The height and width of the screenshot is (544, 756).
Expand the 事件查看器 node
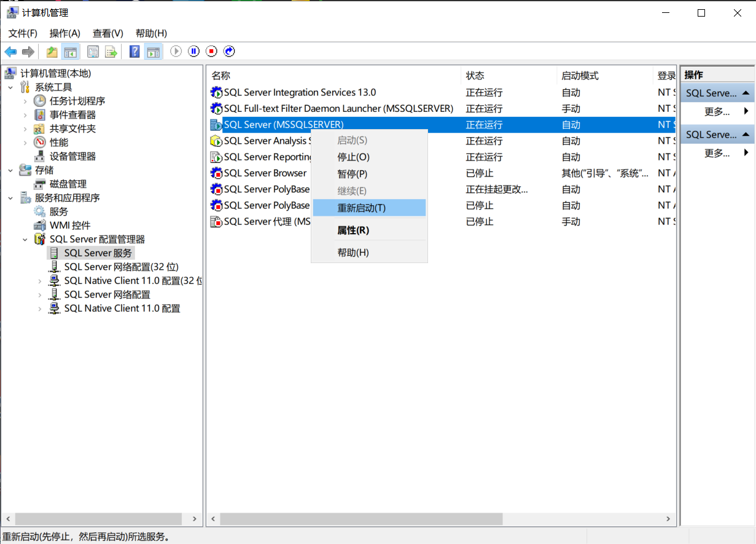pyautogui.click(x=25, y=115)
